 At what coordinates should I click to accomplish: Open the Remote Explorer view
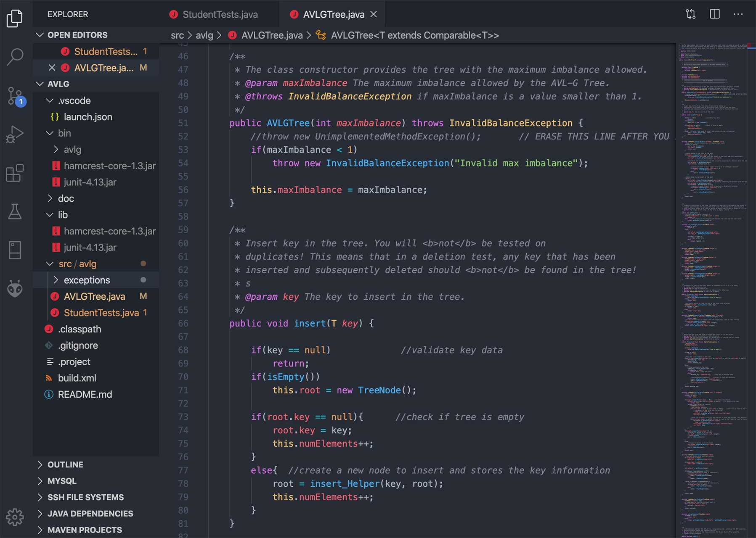pos(15,249)
